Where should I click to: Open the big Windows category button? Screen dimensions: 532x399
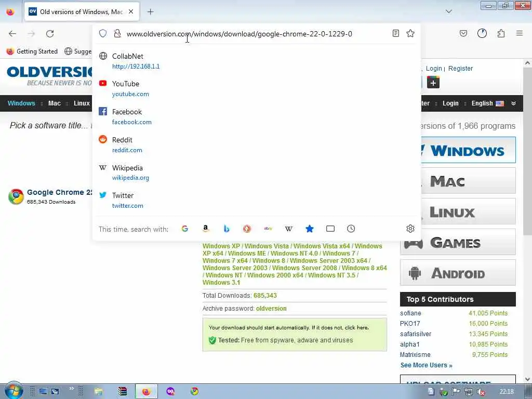click(468, 150)
